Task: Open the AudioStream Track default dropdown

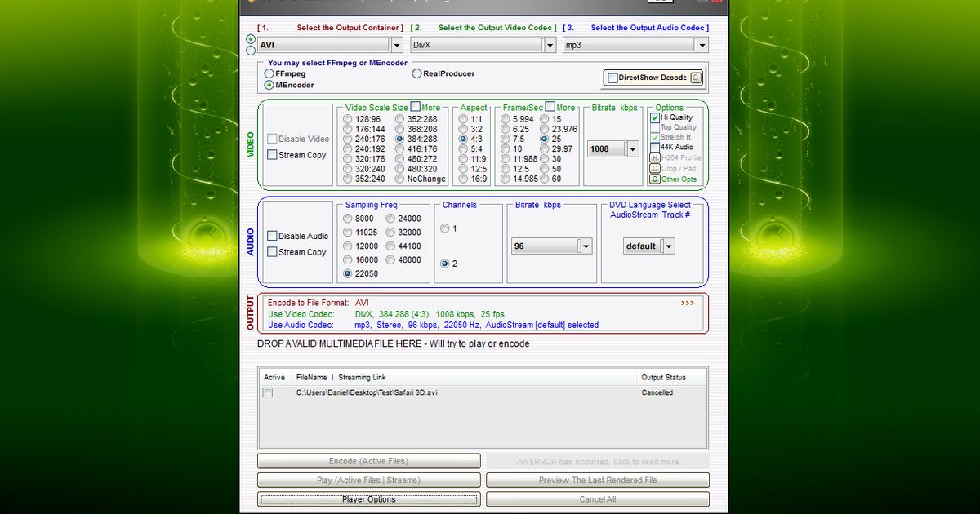Action: coord(669,246)
